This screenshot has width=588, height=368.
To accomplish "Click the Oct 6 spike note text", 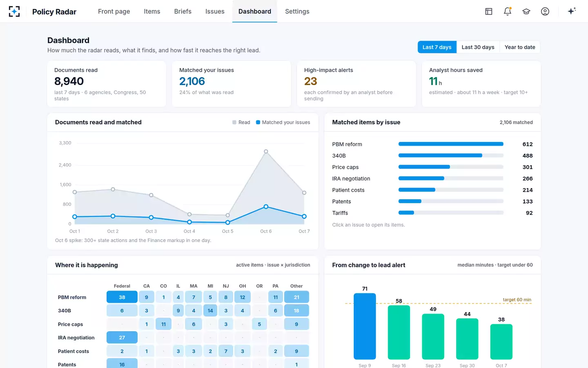I will (x=133, y=240).
